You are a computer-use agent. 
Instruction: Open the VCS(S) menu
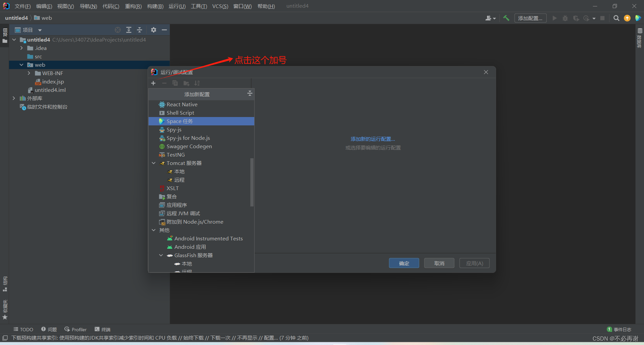[220, 6]
